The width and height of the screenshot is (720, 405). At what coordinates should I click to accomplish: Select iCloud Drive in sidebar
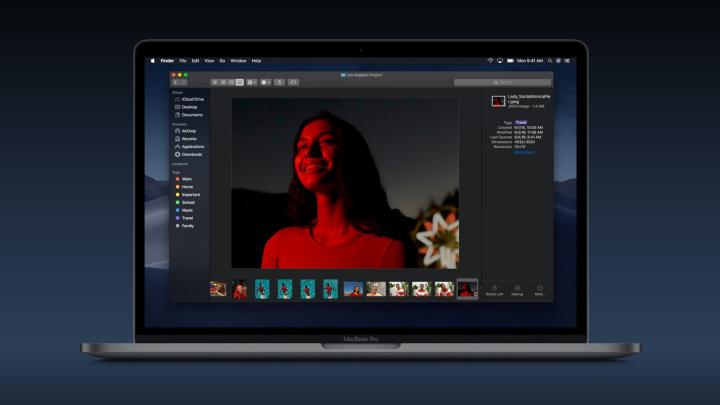coord(189,99)
